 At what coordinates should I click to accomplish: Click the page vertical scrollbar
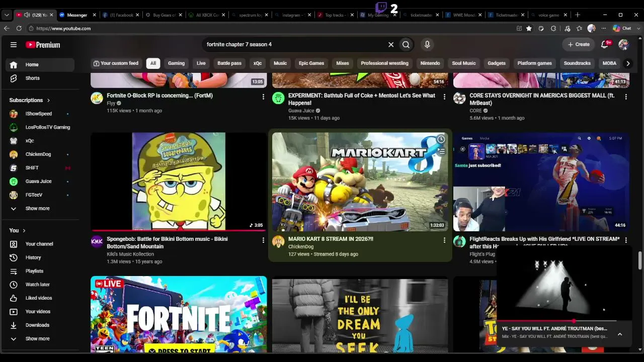click(x=640, y=260)
